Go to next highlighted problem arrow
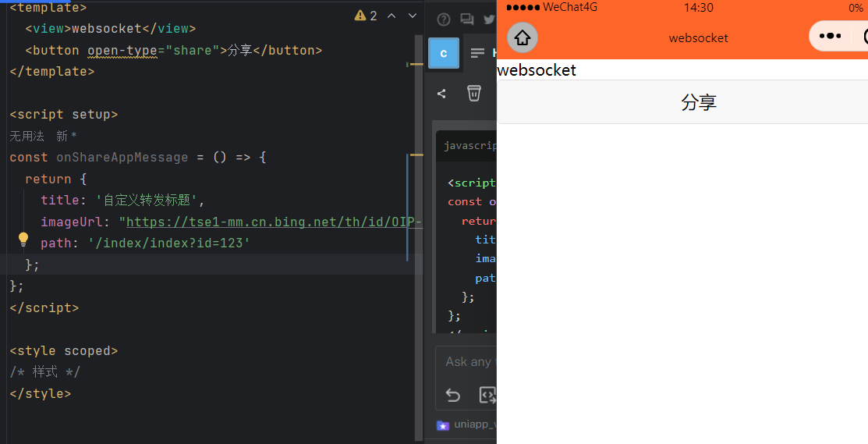The width and height of the screenshot is (868, 444). (412, 16)
